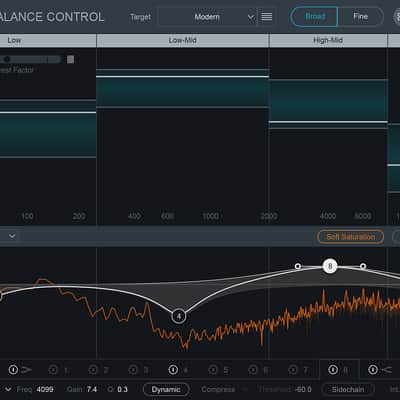This screenshot has width=400, height=400.
Task: Enable Dynamic mode button
Action: tap(166, 389)
